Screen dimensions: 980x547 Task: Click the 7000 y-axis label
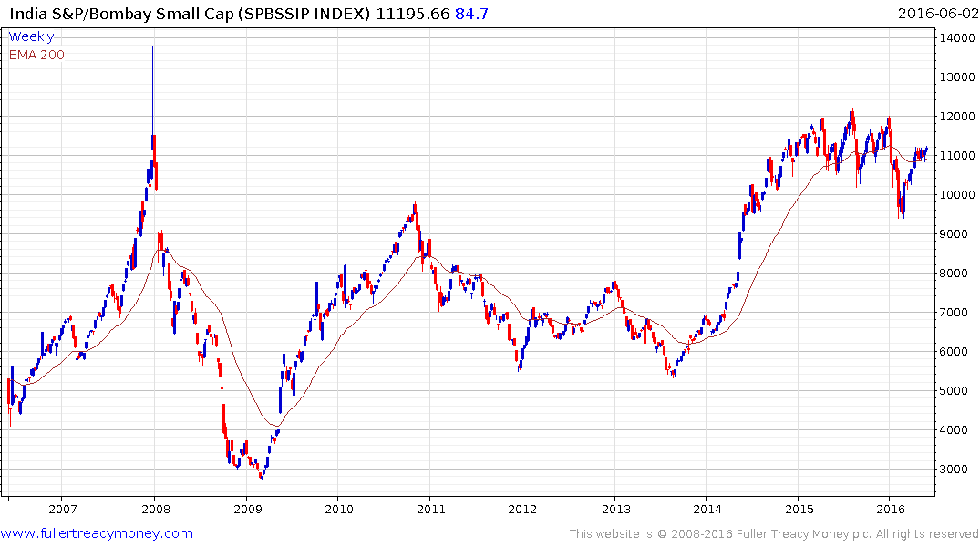click(954, 313)
